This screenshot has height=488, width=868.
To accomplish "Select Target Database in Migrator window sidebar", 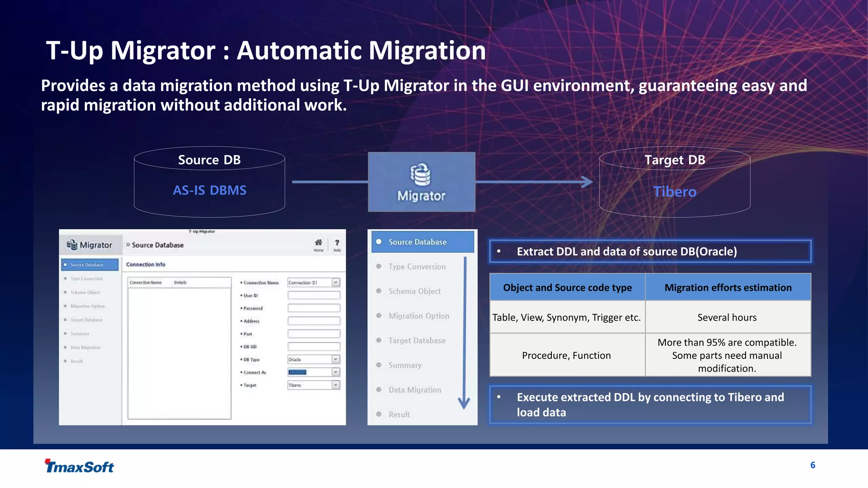I will click(x=86, y=320).
